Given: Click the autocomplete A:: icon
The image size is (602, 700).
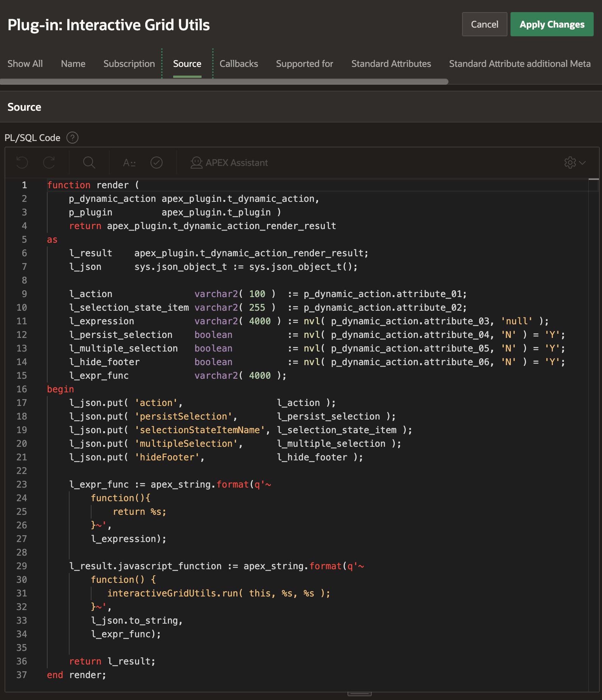Looking at the screenshot, I should 129,163.
